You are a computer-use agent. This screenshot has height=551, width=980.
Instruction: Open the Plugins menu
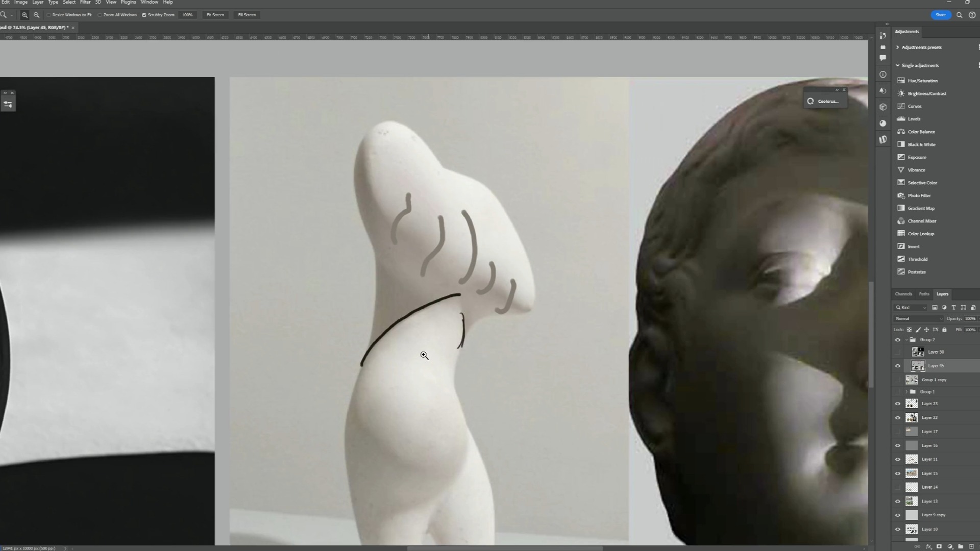128,3
